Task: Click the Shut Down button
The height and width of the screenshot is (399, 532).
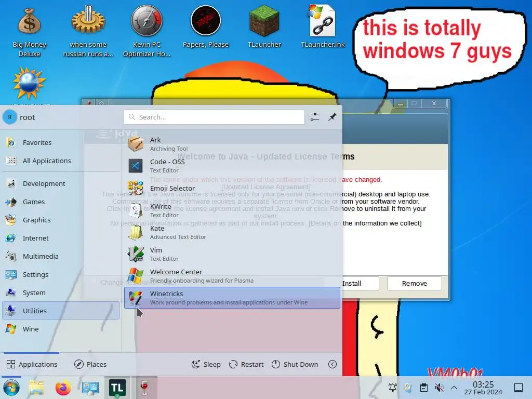Action: tap(295, 364)
